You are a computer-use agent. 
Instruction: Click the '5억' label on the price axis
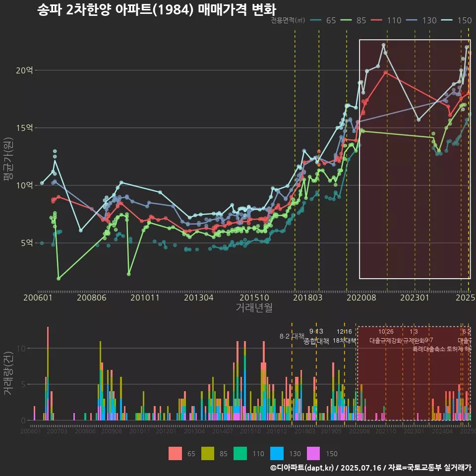[27, 243]
